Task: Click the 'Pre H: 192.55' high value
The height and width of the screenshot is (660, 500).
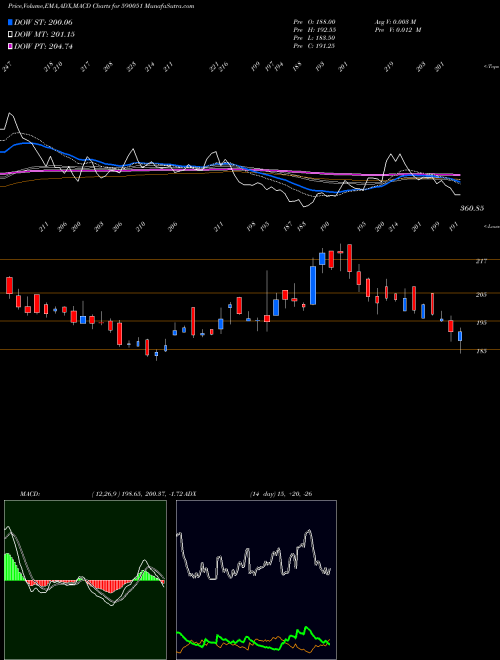Action: [314, 30]
